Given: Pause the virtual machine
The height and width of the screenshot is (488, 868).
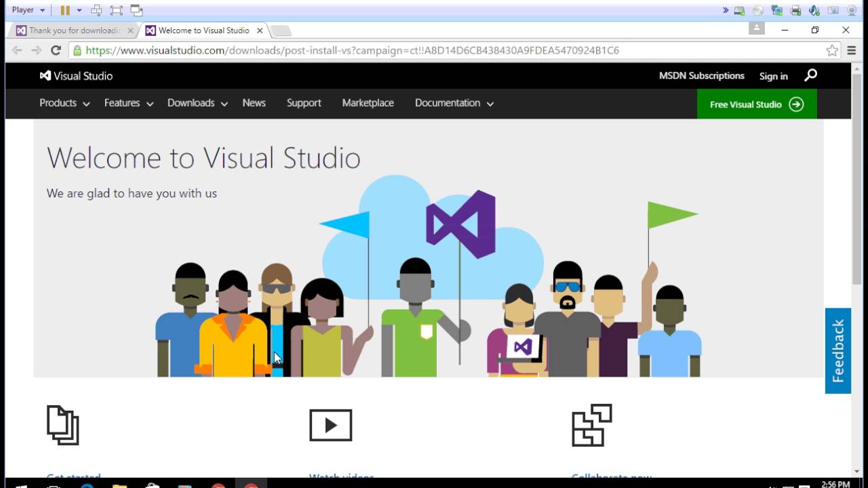Looking at the screenshot, I should coord(65,10).
